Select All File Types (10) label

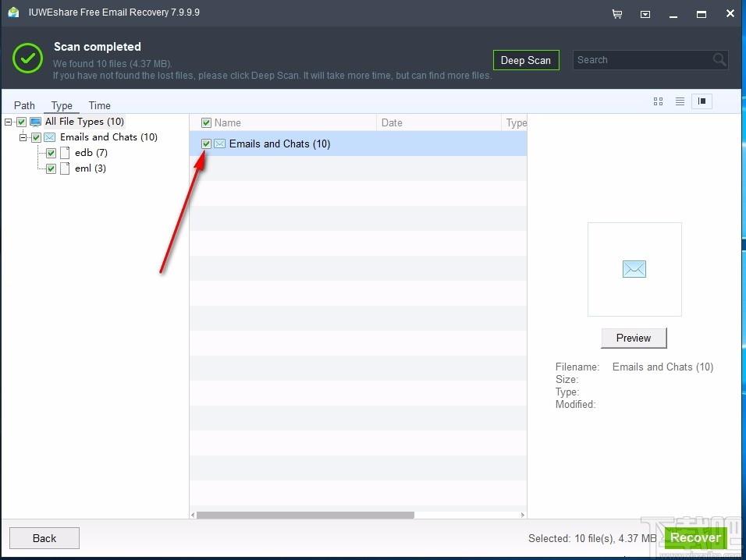pyautogui.click(x=85, y=122)
